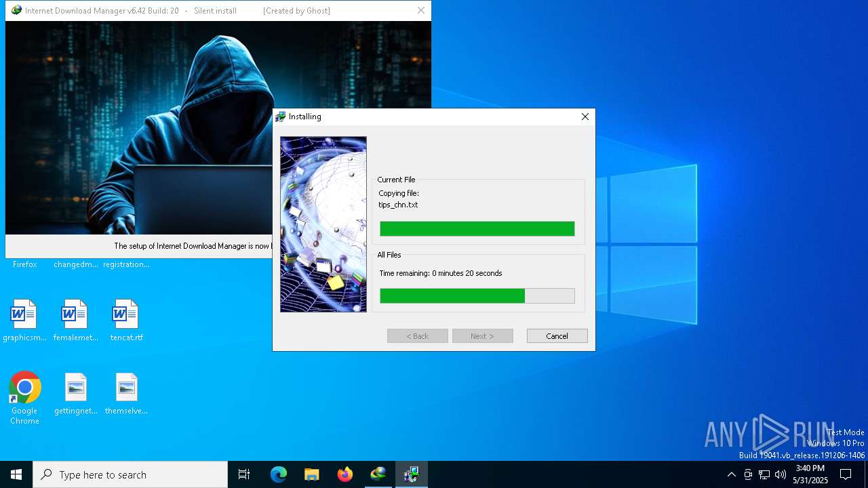
Task: Open the volume control tray icon
Action: 781,474
